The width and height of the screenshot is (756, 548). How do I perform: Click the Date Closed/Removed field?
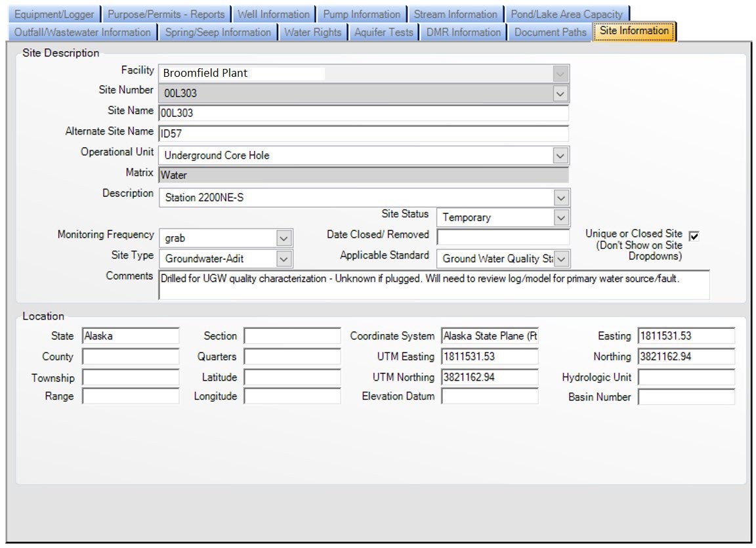(x=503, y=237)
